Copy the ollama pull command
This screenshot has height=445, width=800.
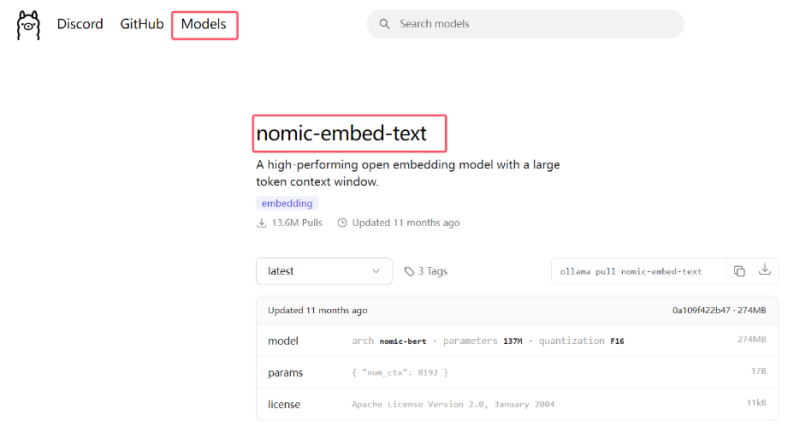coord(739,271)
